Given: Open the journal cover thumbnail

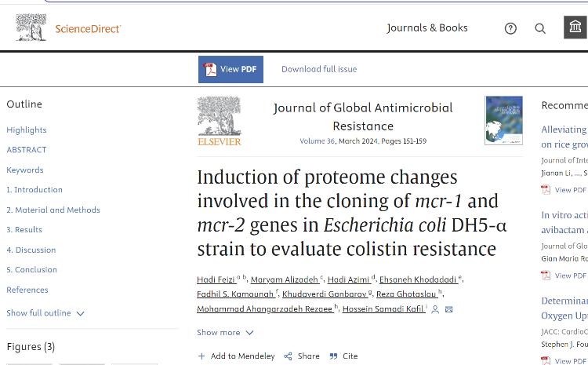Looking at the screenshot, I should 503,120.
